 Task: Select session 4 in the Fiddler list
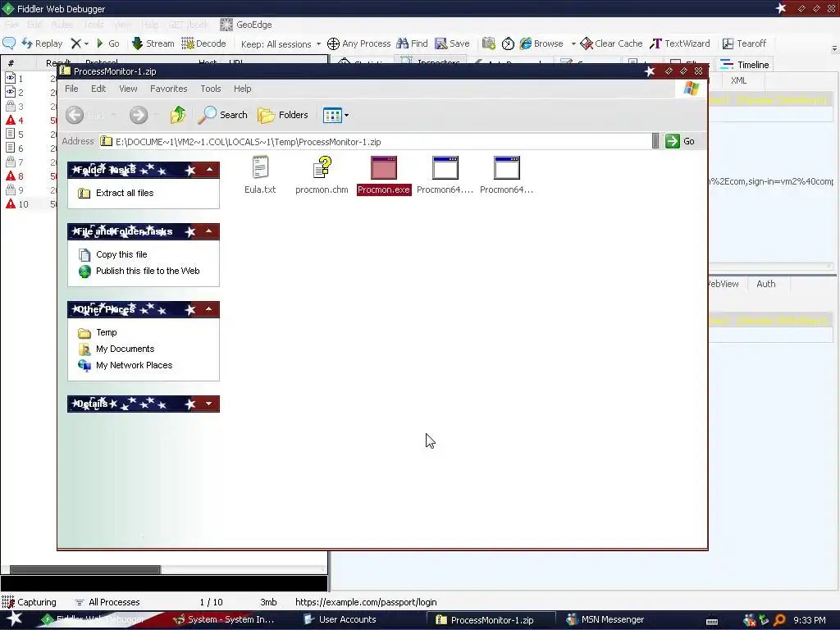30,120
